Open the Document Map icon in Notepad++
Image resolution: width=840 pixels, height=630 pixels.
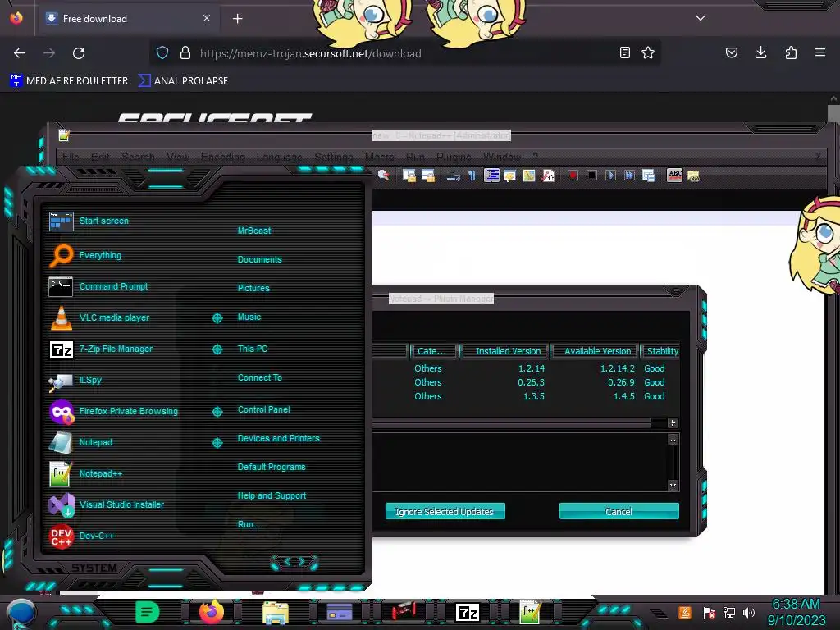(529, 176)
